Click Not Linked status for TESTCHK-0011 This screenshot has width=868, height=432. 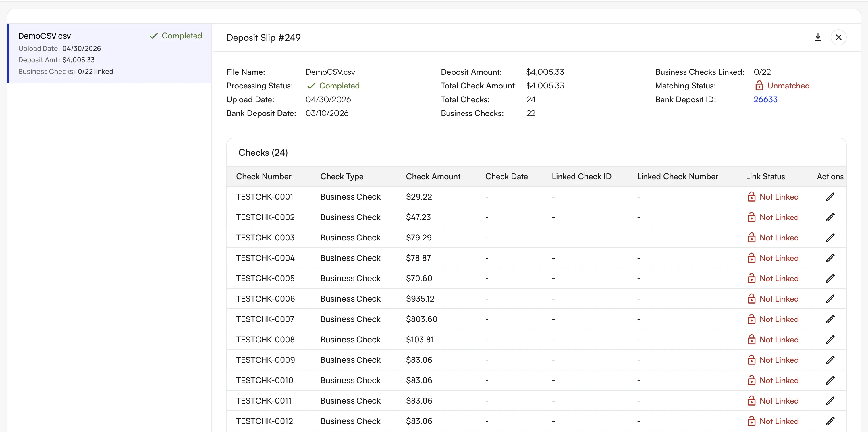(773, 401)
